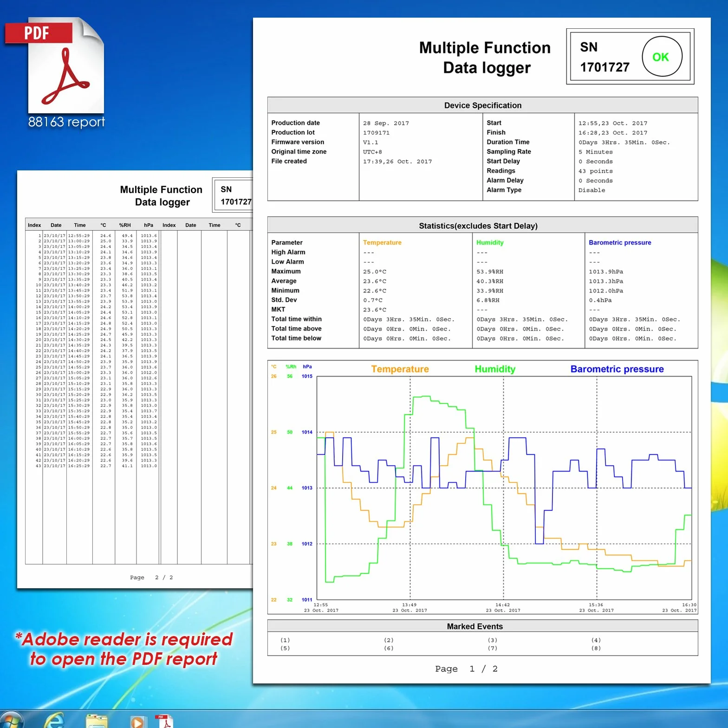Screen dimensions: 728x728
Task: Click the large "Barometric pressure" legend above chart
Action: click(617, 369)
